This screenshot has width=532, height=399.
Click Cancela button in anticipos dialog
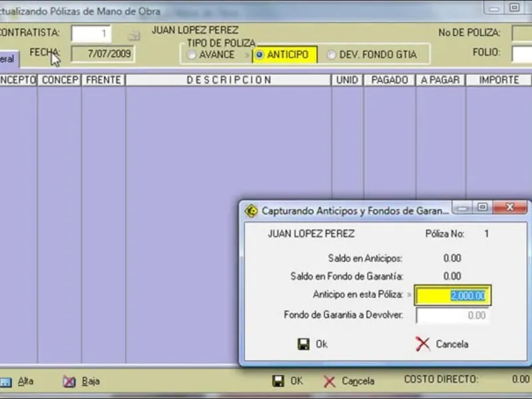[x=442, y=344]
